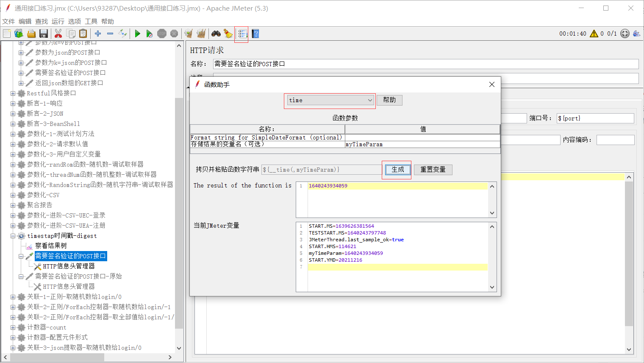Select 返回json数组的GET接口 tree item
The height and width of the screenshot is (363, 644).
[x=69, y=83]
